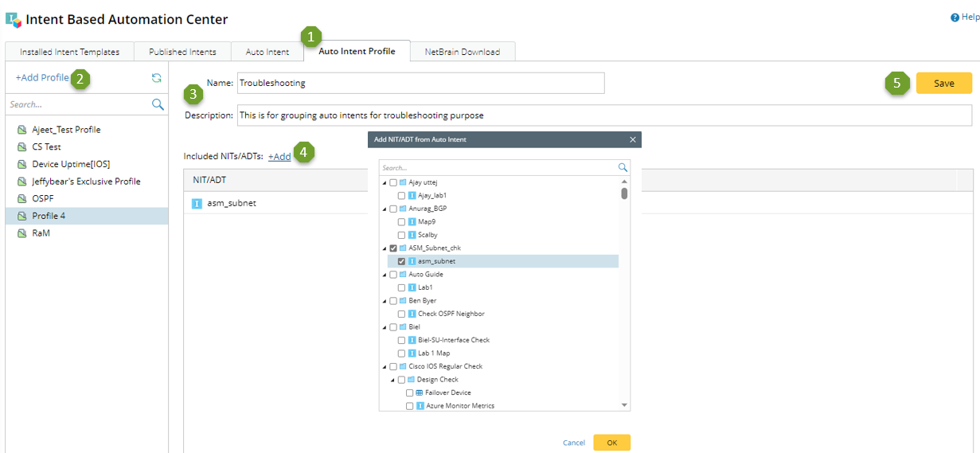Click the +Add Profile link

pos(42,77)
